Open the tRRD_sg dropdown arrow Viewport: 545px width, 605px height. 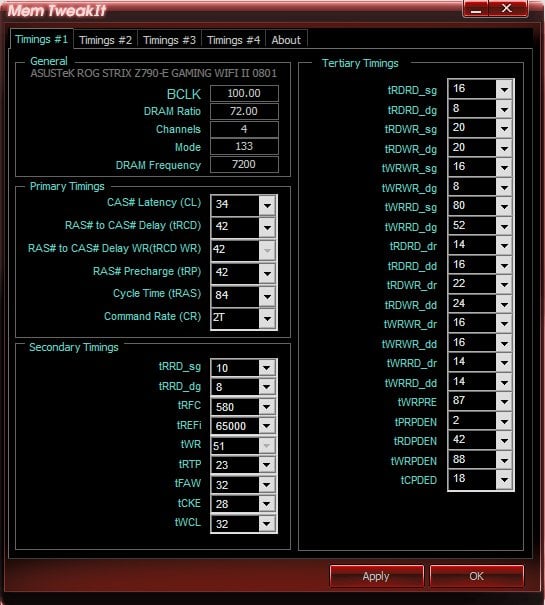click(x=266, y=368)
